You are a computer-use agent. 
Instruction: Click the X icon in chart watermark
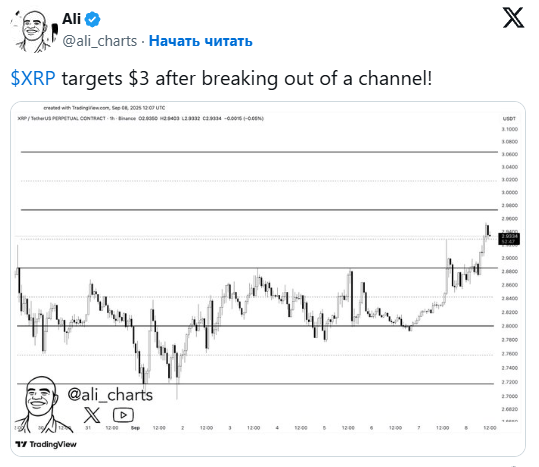point(92,415)
